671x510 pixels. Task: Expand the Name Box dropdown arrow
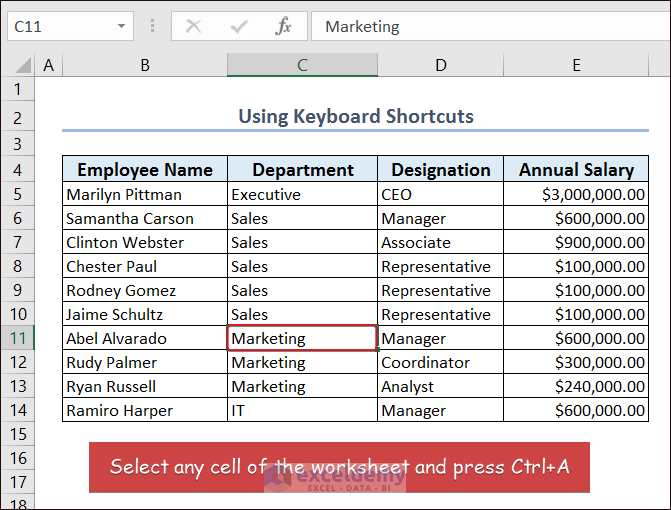(x=121, y=26)
